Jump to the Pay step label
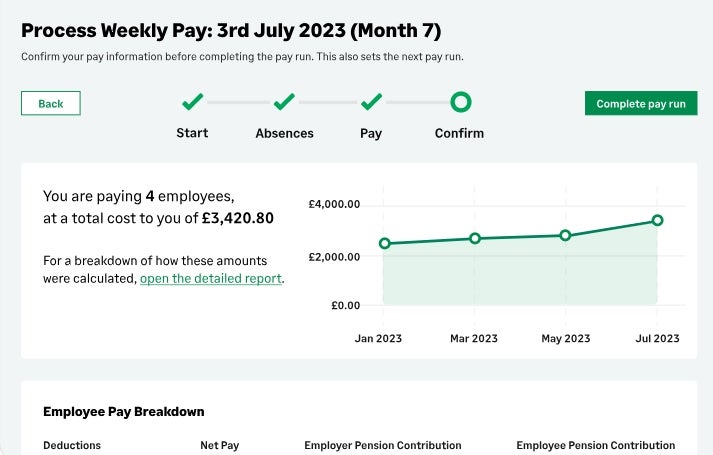This screenshot has height=455, width=713. click(x=371, y=133)
